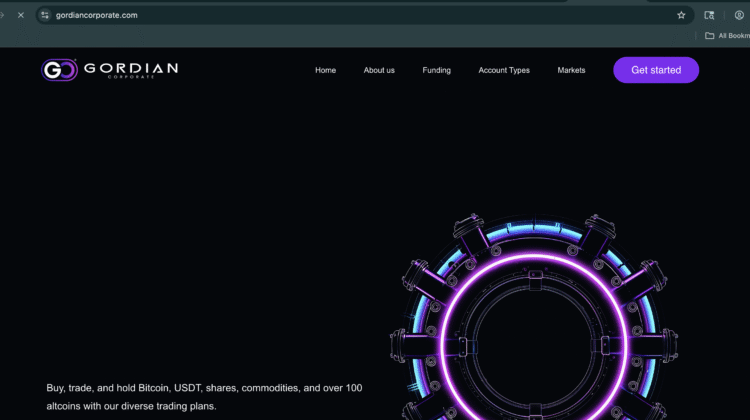
Task: Stop page loading with the X button
Action: point(20,15)
